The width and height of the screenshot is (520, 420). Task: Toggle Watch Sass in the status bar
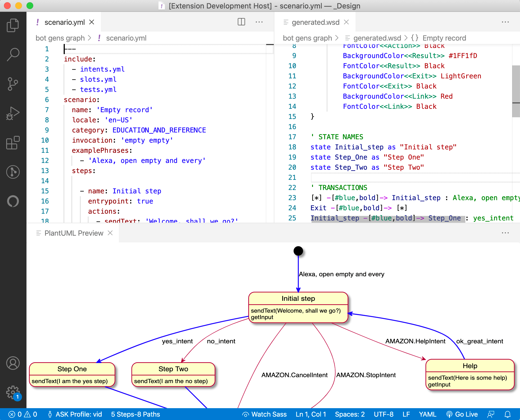[x=264, y=414]
